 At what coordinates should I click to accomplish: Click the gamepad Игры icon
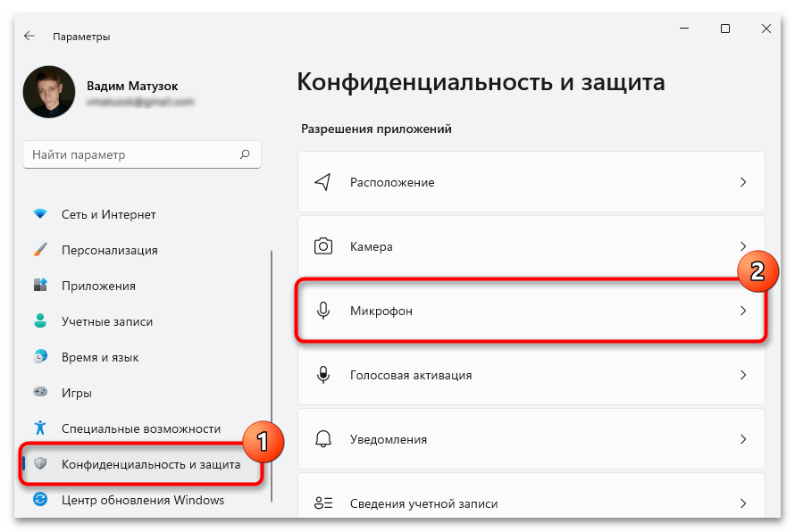point(40,392)
